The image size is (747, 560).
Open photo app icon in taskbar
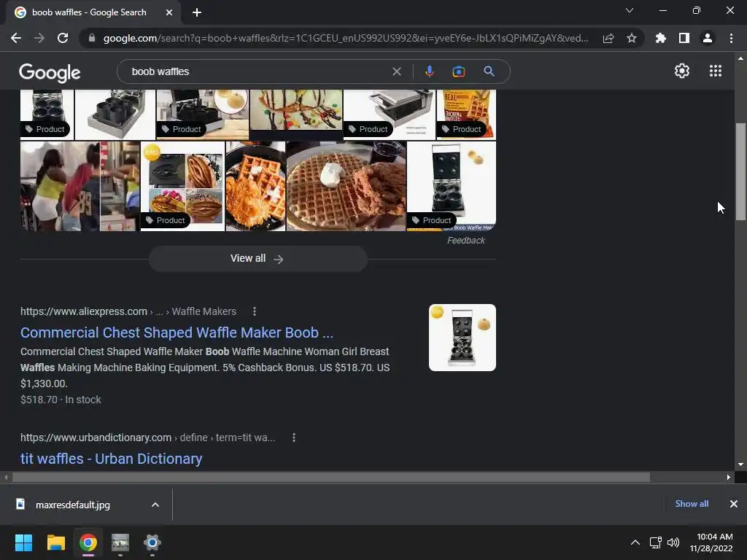coord(120,542)
